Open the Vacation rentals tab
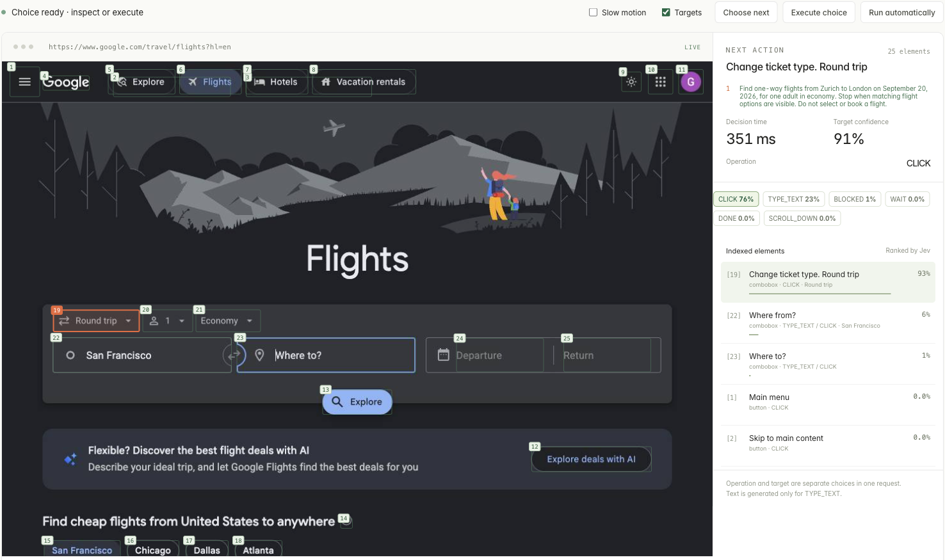 pos(364,82)
